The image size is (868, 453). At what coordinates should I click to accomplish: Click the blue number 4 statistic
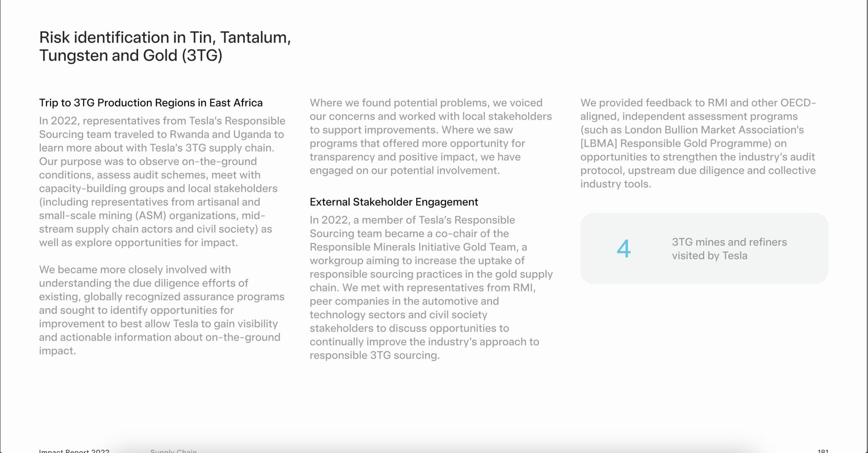(x=623, y=249)
